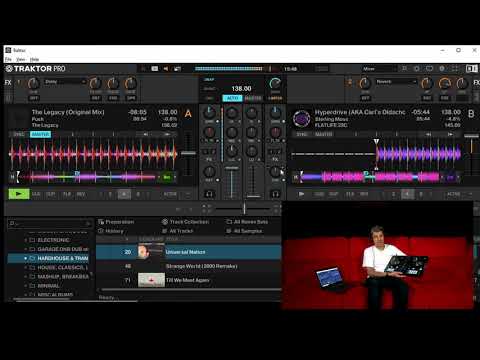Expand the ELECTRONIC folder
This screenshot has width=480, height=360.
[x=26, y=240]
